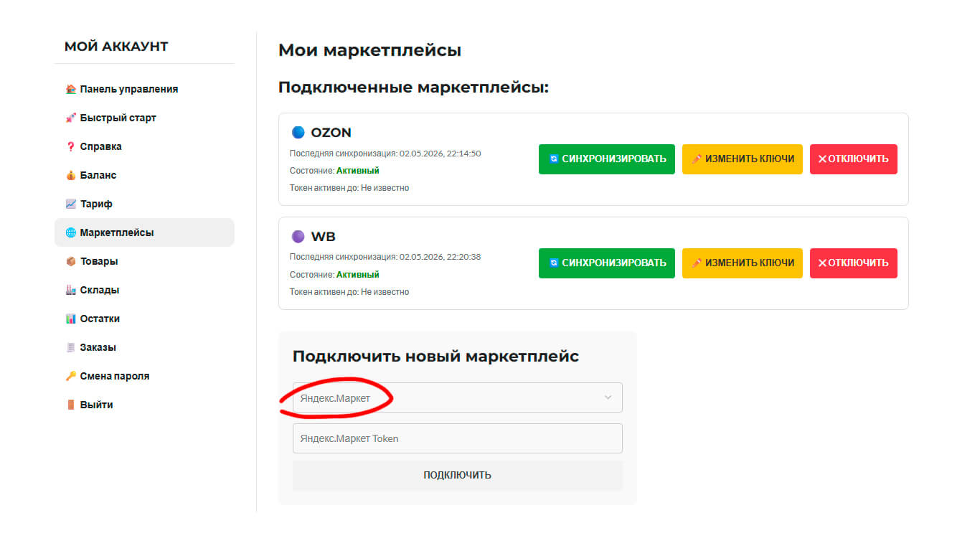980x551 pixels.
Task: Change keys for WB
Action: (x=743, y=263)
